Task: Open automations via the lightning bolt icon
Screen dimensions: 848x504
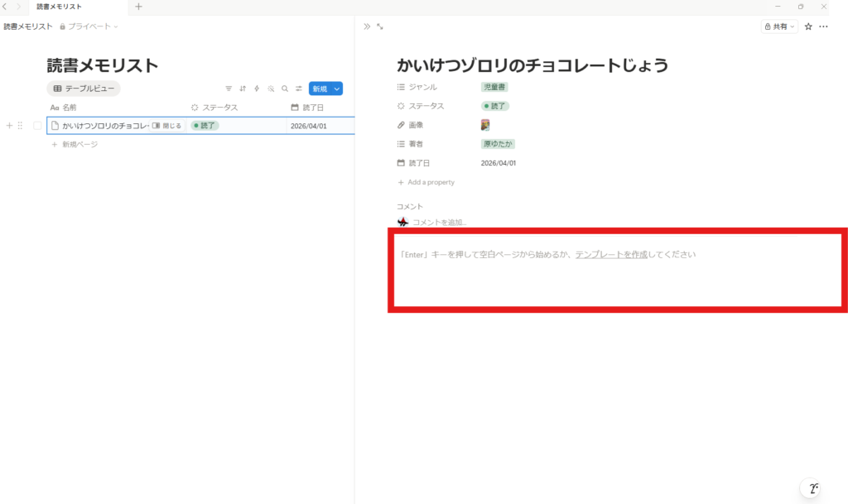Action: coord(257,89)
